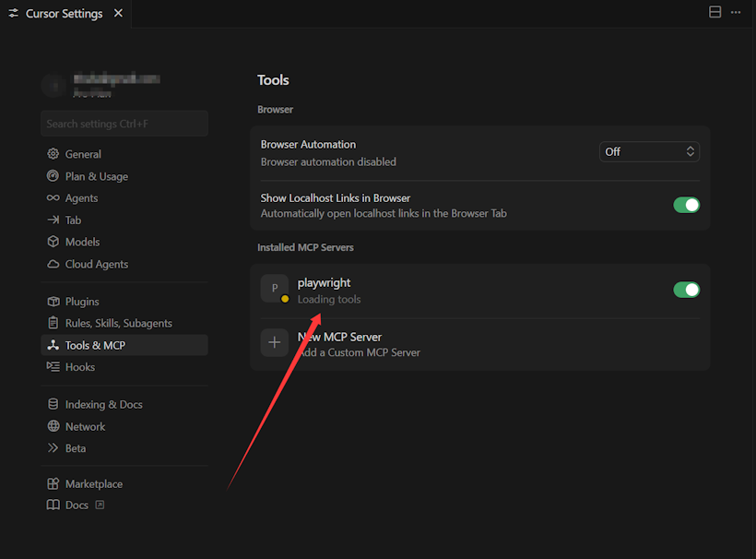Open the Browser Automation dropdown set to Off

click(649, 151)
